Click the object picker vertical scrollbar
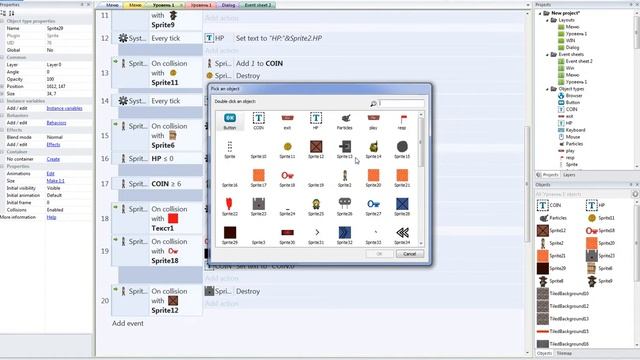The image size is (640, 360). 421,178
